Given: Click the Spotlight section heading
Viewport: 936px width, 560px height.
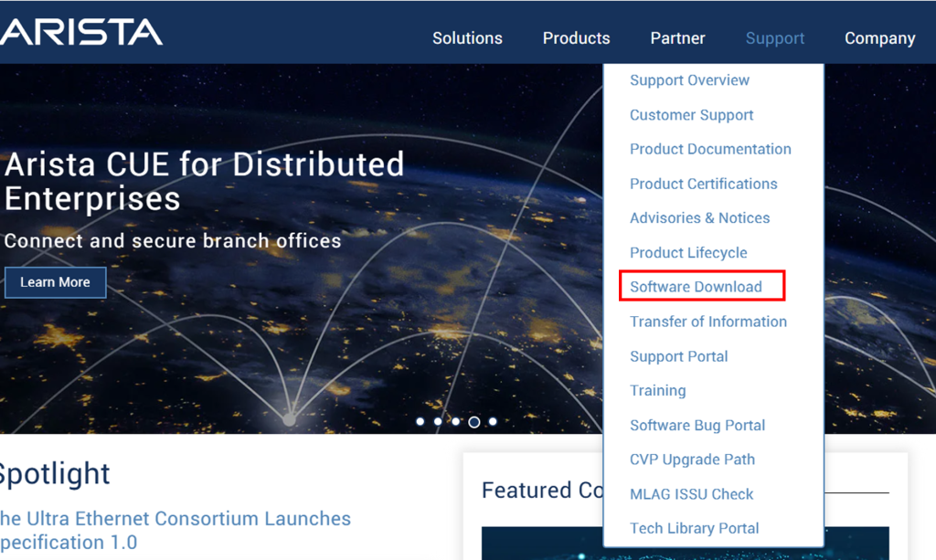Looking at the screenshot, I should coord(55,475).
